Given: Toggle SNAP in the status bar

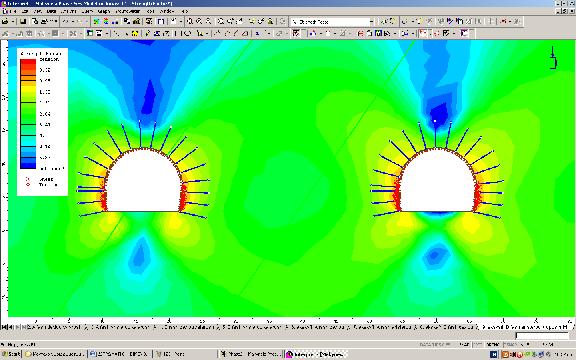Looking at the screenshot, I should point(464,344).
